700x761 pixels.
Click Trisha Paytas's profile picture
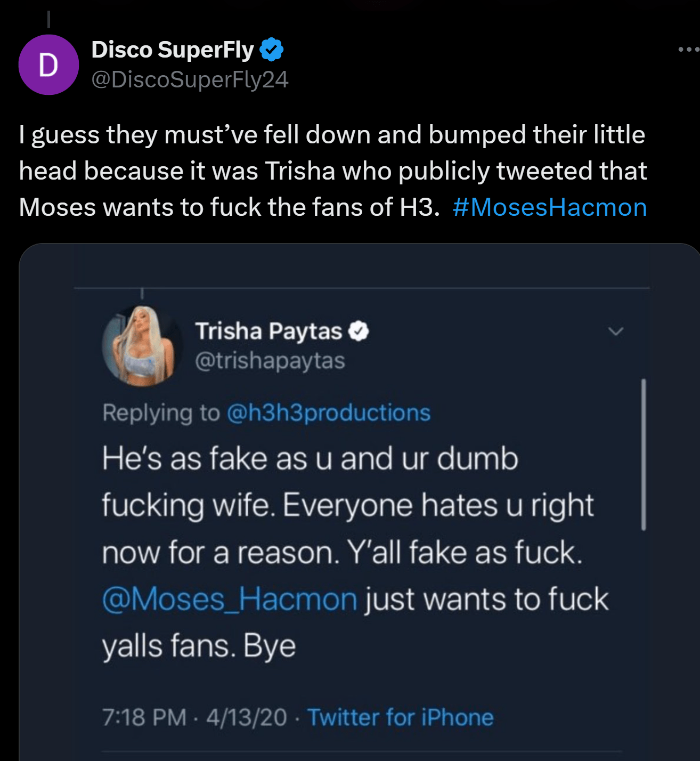139,346
